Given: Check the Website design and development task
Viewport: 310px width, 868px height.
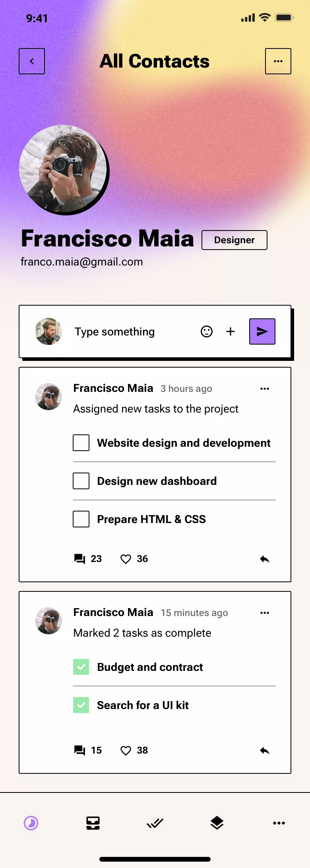Looking at the screenshot, I should [x=81, y=443].
